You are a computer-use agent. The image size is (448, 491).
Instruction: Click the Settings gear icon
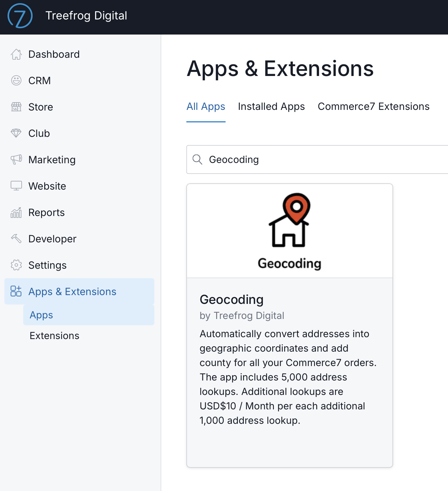point(16,265)
